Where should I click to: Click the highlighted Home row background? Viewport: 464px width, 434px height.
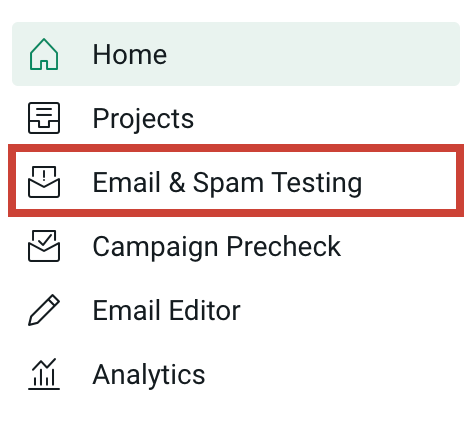[236, 54]
